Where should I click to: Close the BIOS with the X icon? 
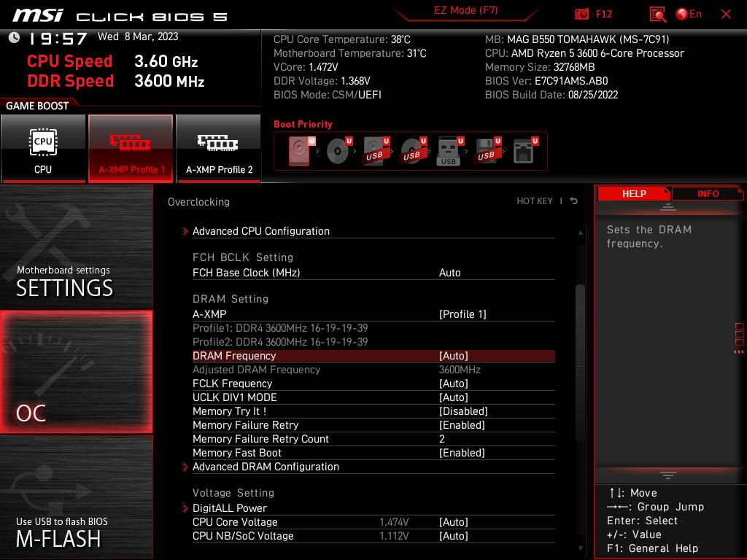coord(726,15)
